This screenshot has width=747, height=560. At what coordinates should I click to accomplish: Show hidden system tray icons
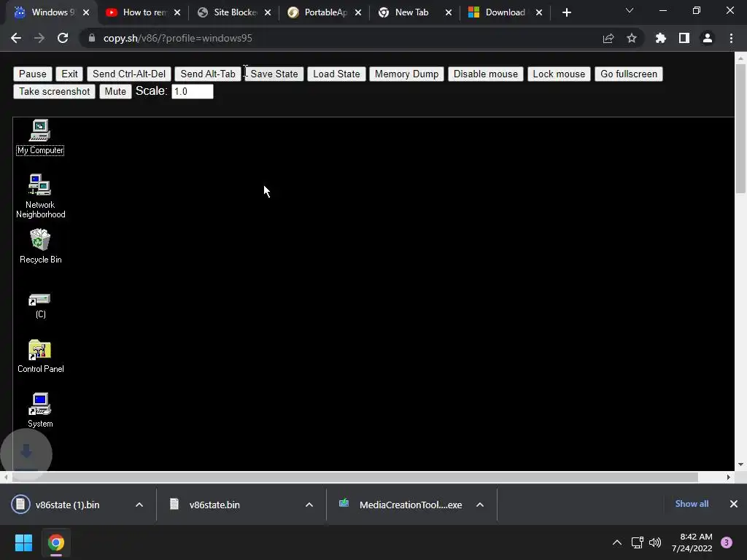617,542
